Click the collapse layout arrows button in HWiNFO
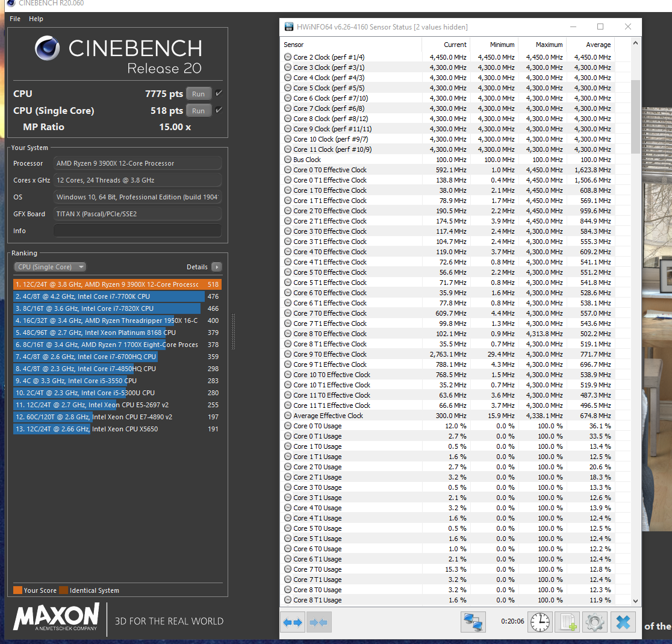The height and width of the screenshot is (644, 672). pos(318,622)
